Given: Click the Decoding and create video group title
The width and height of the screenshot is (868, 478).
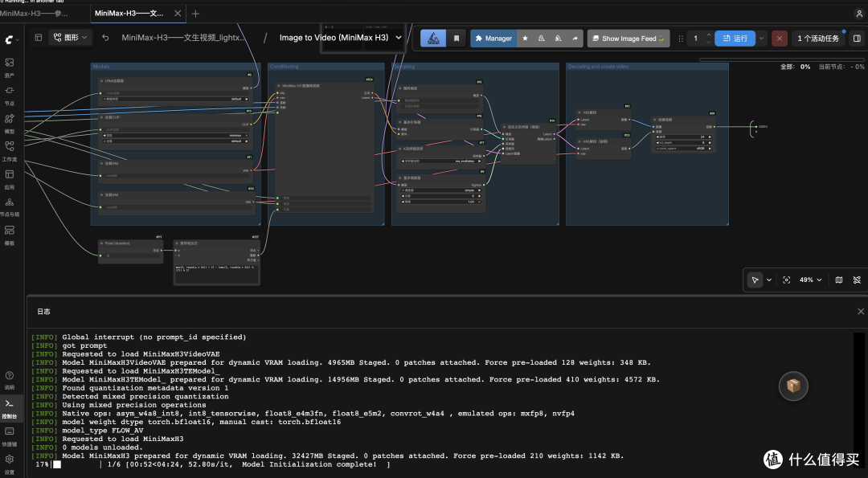Looking at the screenshot, I should point(599,67).
